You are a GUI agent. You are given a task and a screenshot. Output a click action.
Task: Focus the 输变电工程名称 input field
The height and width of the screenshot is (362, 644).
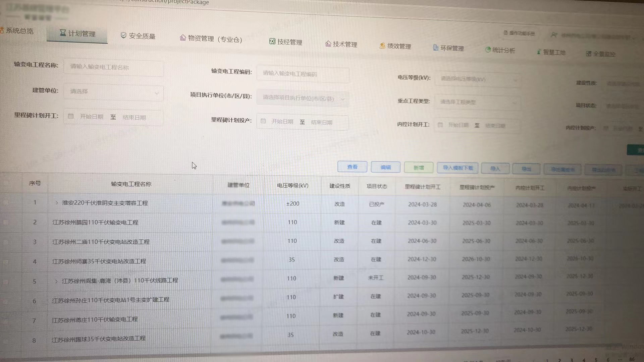[113, 67]
